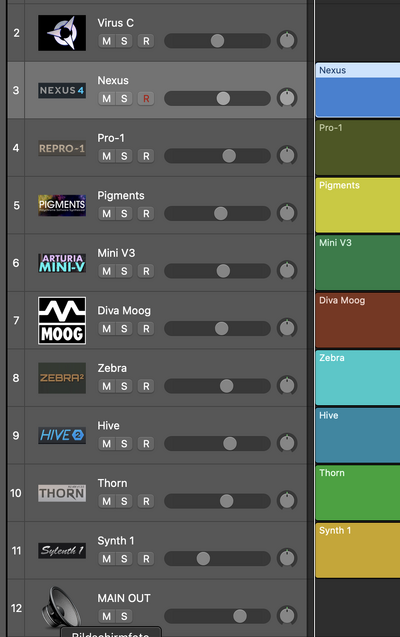Record-enable the Hive track

(x=146, y=444)
